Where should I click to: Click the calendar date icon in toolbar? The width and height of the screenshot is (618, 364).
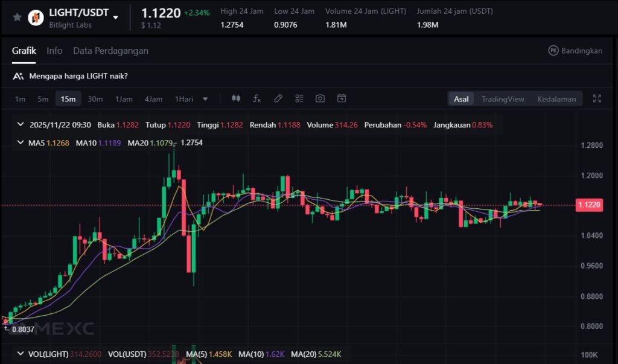click(342, 99)
